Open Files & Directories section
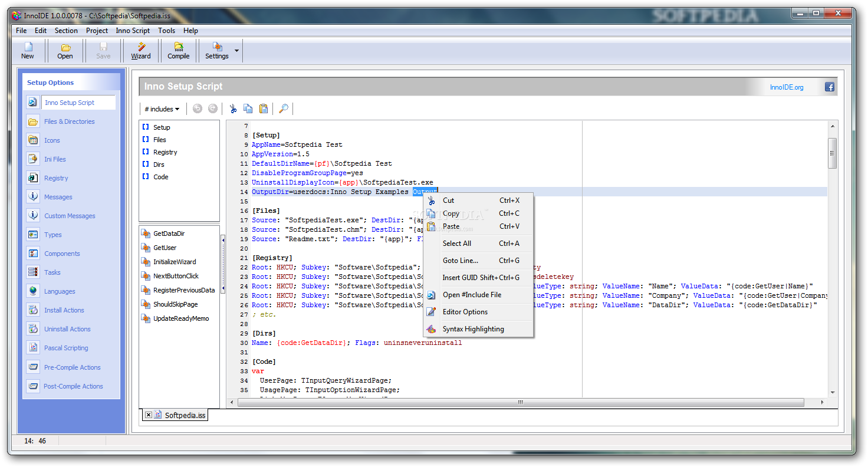The height and width of the screenshot is (467, 868). pyautogui.click(x=70, y=121)
